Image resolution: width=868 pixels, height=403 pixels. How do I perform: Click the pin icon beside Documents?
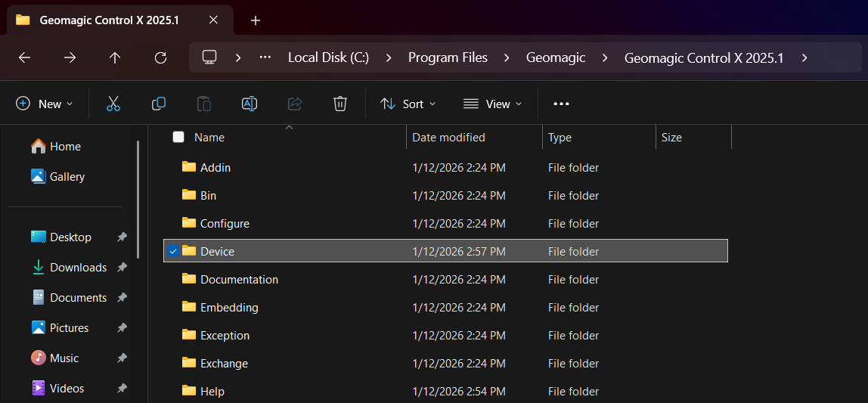click(122, 298)
